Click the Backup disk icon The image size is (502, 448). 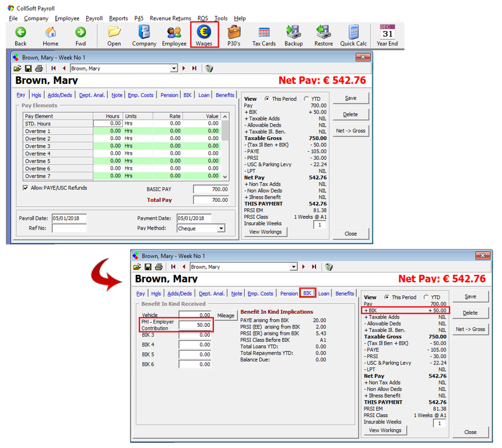pos(293,32)
